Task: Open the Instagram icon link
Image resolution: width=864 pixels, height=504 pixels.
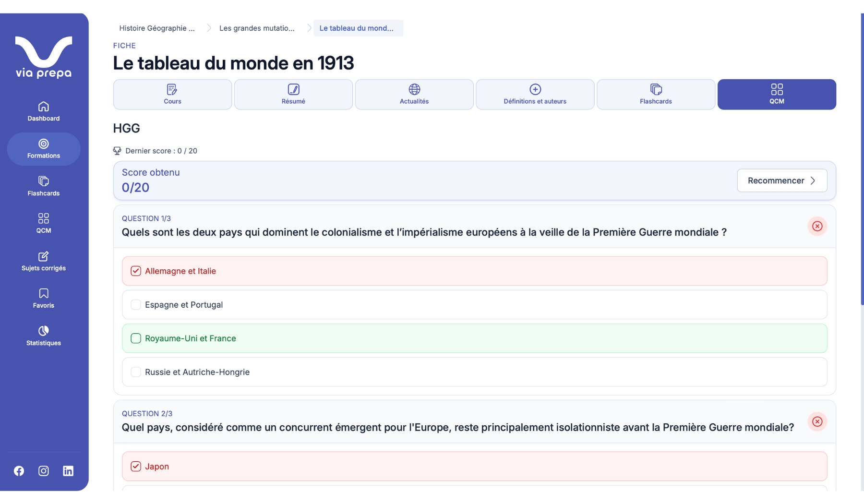Action: (44, 471)
